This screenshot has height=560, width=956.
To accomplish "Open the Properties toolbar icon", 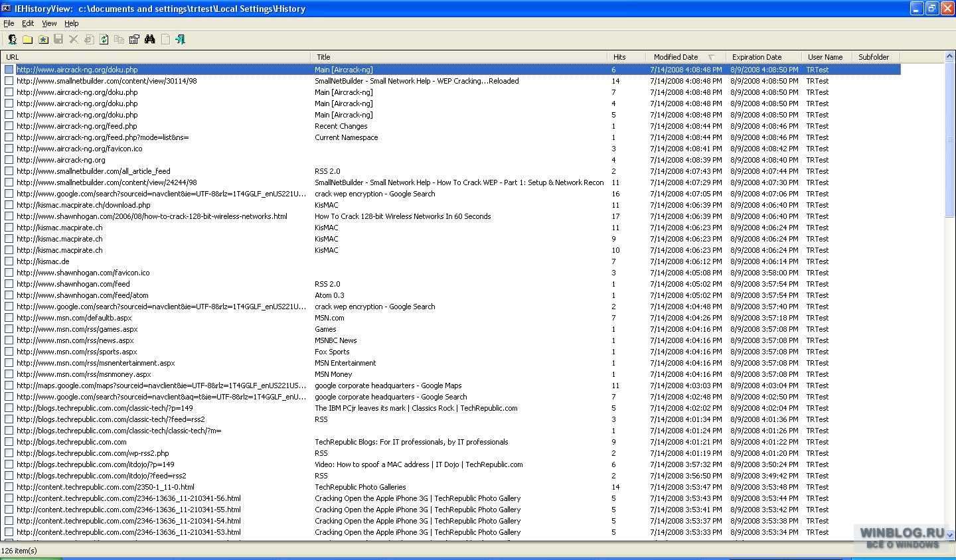I will point(134,40).
